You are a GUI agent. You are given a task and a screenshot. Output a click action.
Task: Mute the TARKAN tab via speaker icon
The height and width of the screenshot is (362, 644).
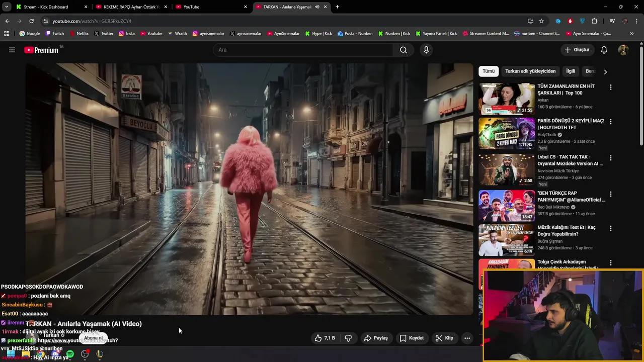317,7
